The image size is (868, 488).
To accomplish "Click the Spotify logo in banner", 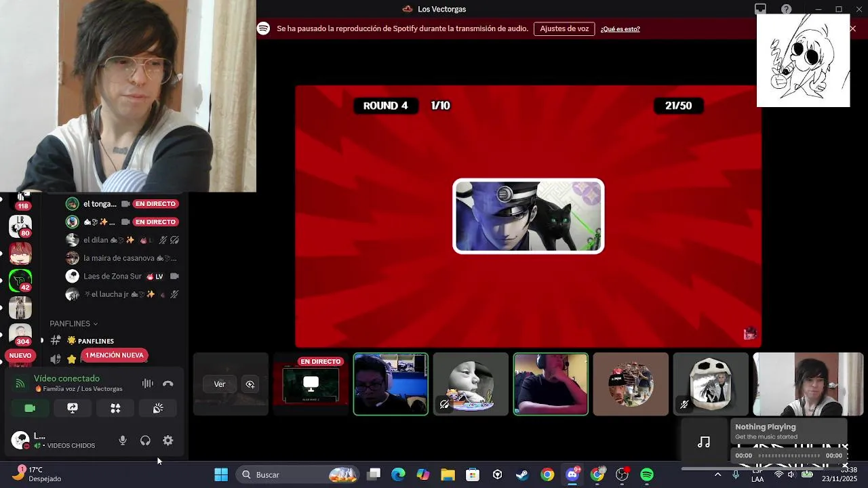I will click(263, 28).
